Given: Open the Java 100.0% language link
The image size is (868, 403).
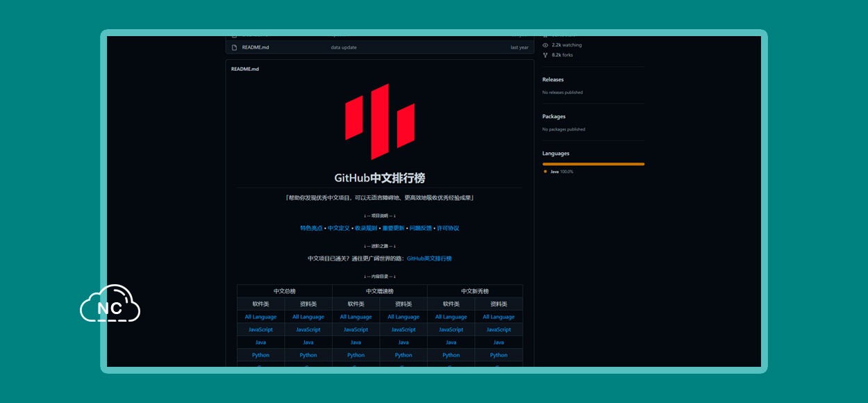Looking at the screenshot, I should click(562, 171).
